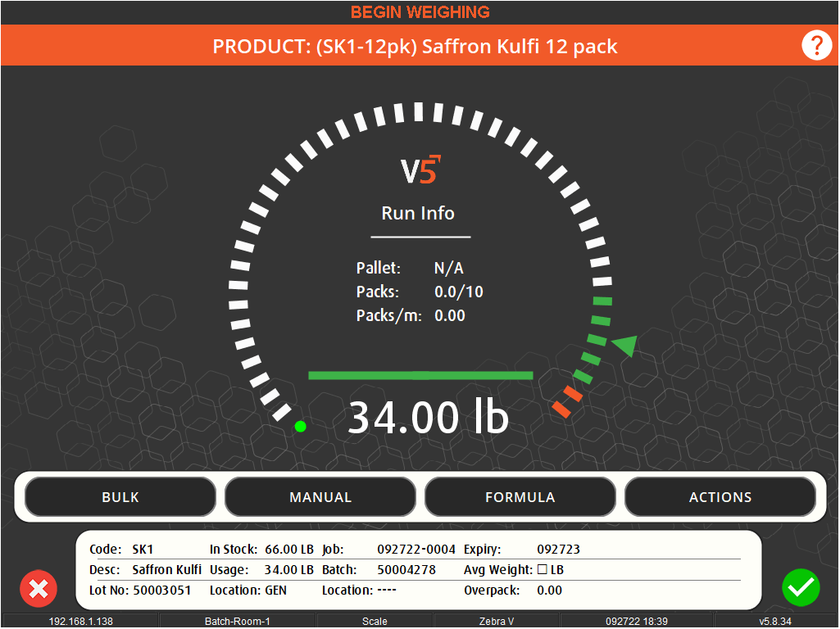Click the 34.00 lb weight reading

tap(429, 418)
